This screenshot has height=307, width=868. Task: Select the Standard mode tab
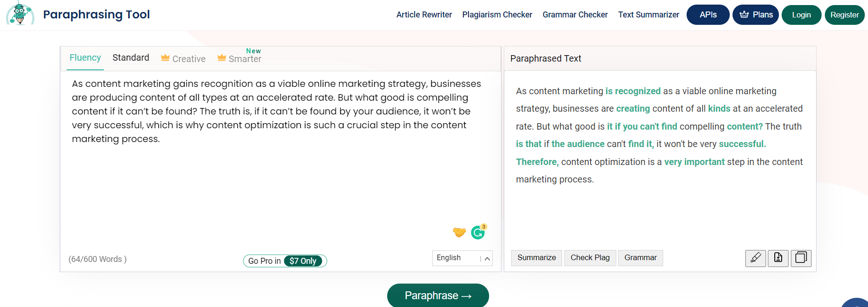coord(131,58)
